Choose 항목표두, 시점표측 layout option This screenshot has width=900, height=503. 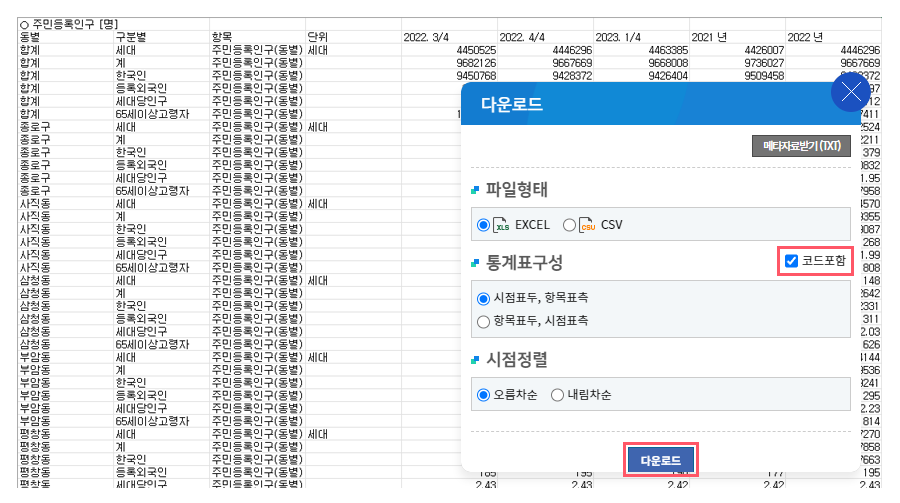point(485,321)
